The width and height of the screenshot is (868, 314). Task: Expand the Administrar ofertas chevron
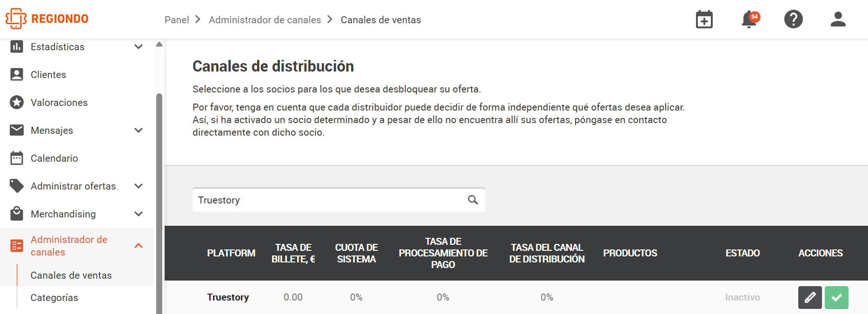(139, 186)
